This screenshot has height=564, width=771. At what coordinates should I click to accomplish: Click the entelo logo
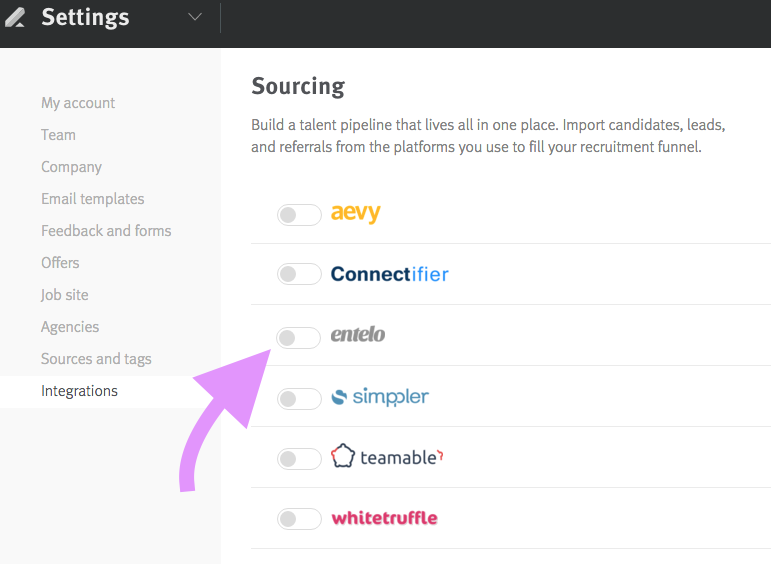pos(357,334)
